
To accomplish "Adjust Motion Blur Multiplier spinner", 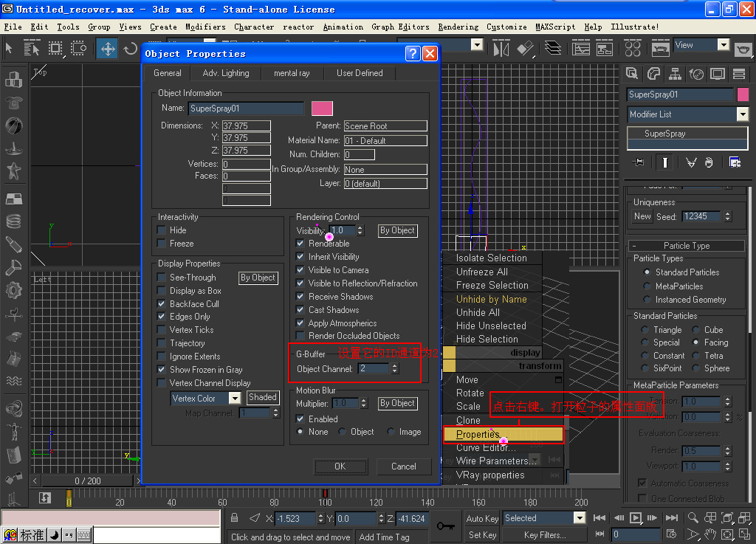I will [364, 403].
